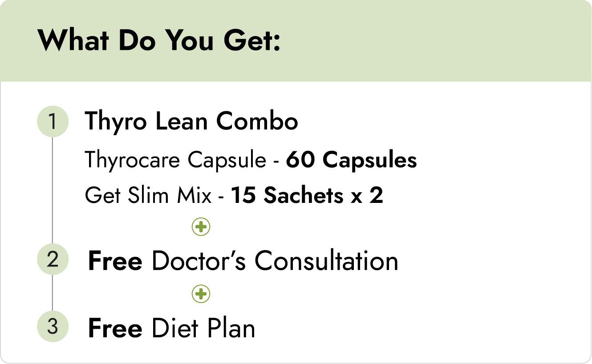Click the green step 1 circle
Viewport: 592px width, 364px height.
pyautogui.click(x=53, y=121)
